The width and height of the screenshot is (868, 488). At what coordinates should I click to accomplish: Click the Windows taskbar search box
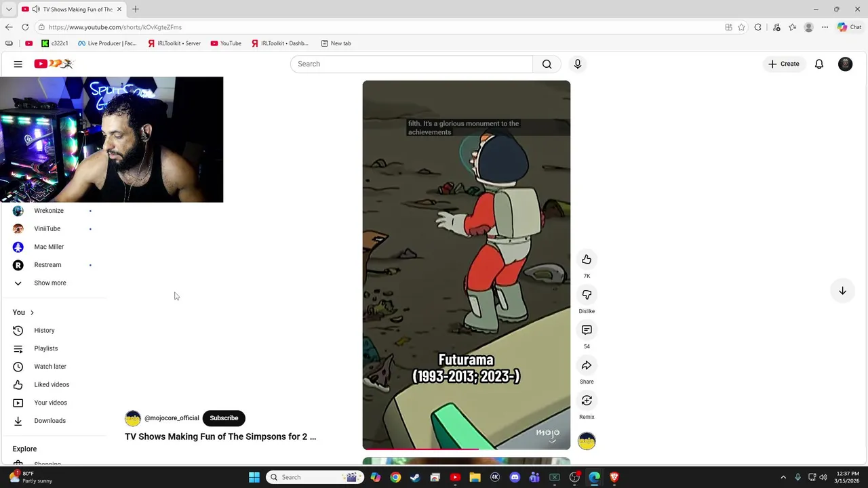(x=315, y=477)
